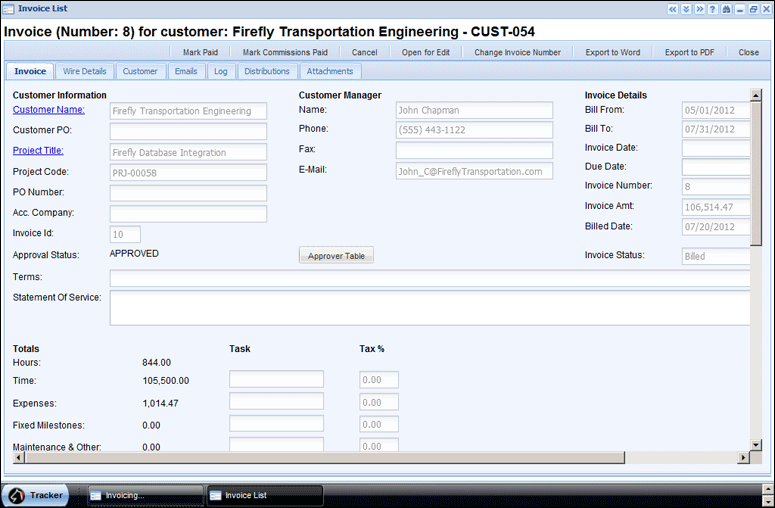Click the double down chevron icon
The image size is (775, 508).
pos(686,9)
